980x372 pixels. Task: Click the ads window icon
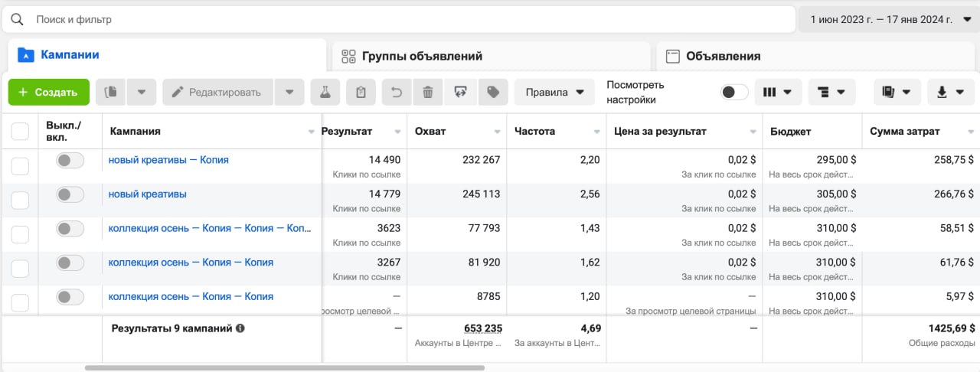673,56
